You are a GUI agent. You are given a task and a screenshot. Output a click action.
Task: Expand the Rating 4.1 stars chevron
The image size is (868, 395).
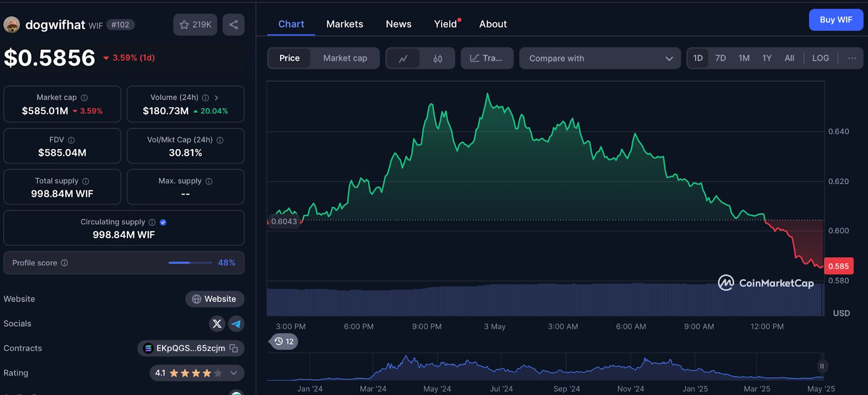pos(234,373)
